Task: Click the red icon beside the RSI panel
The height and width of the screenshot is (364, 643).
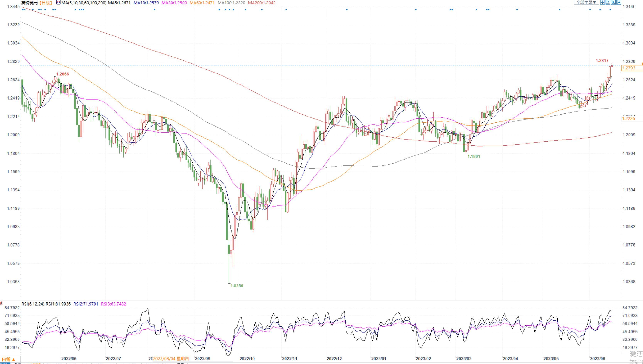Action: pos(1,303)
